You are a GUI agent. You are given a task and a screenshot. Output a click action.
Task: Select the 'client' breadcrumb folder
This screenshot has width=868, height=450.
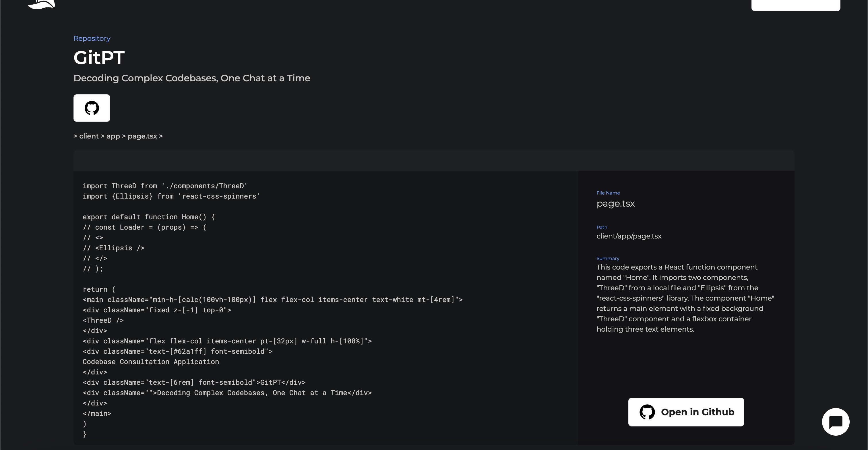(89, 136)
